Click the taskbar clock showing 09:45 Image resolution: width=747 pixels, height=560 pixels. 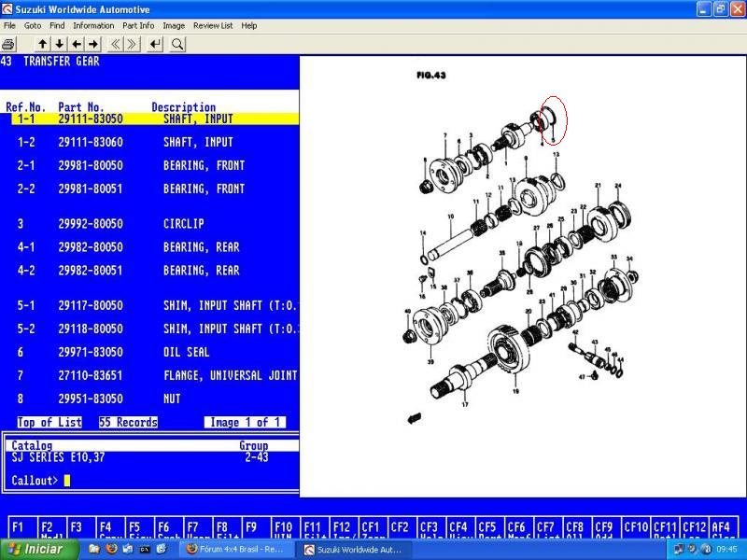pos(726,550)
